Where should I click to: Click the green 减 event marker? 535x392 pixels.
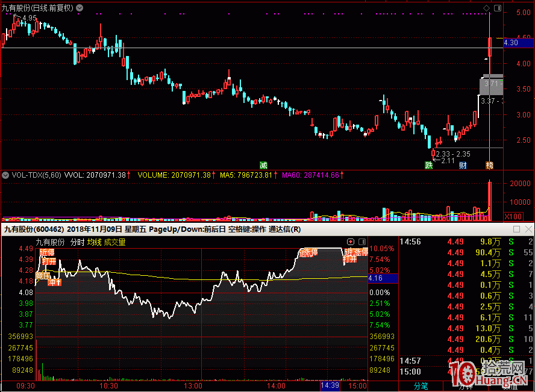pos(263,165)
